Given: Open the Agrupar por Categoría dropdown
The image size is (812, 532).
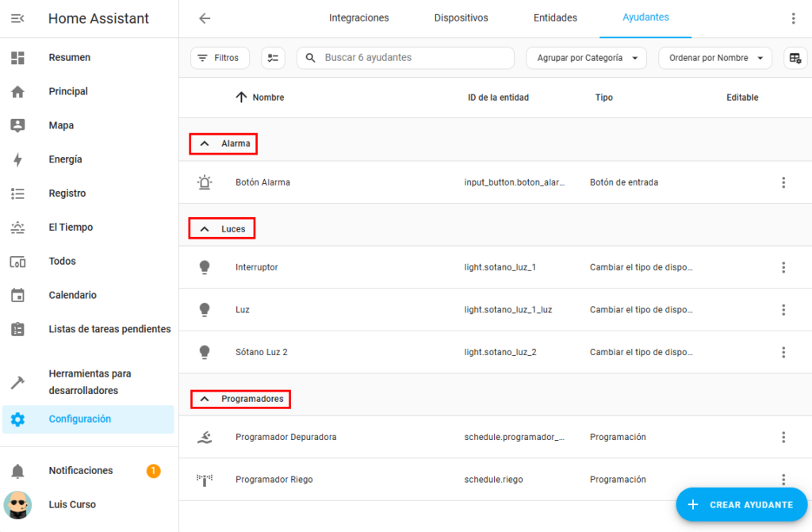Looking at the screenshot, I should (x=586, y=58).
